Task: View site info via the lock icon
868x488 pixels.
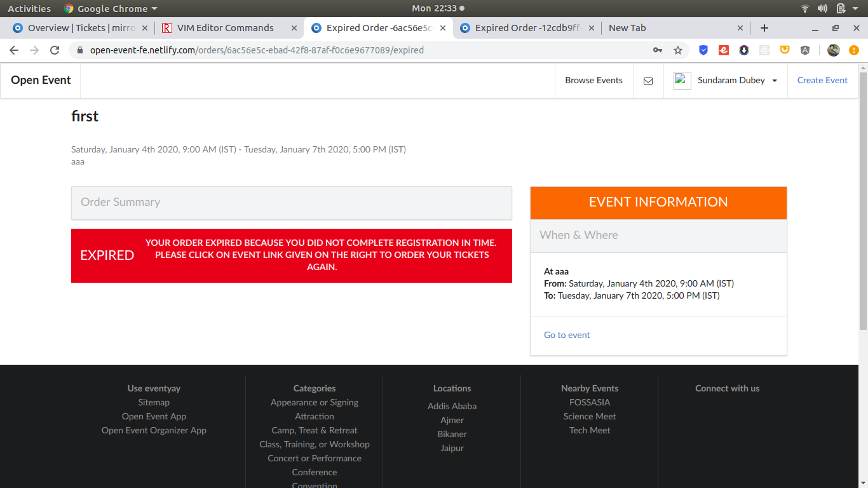Action: 80,50
